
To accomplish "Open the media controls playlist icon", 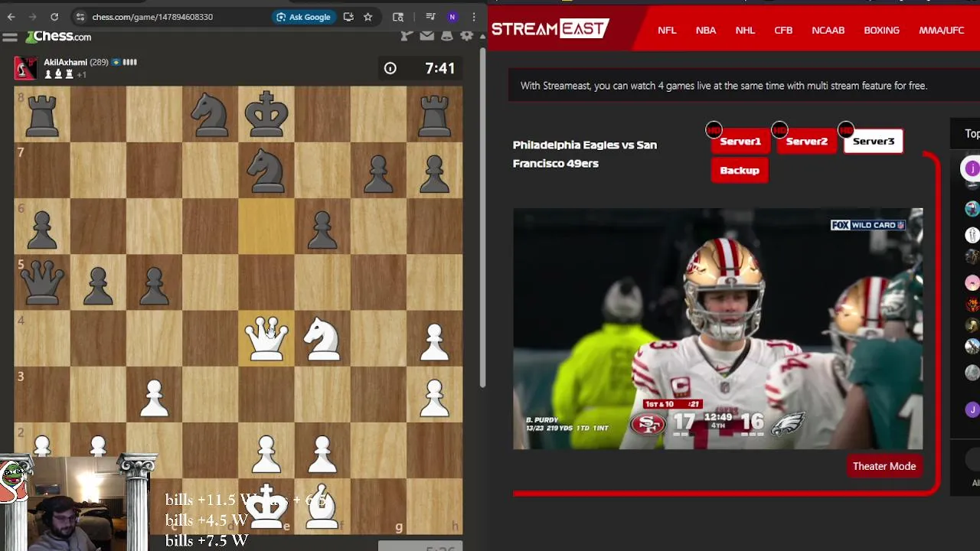I will tap(430, 17).
